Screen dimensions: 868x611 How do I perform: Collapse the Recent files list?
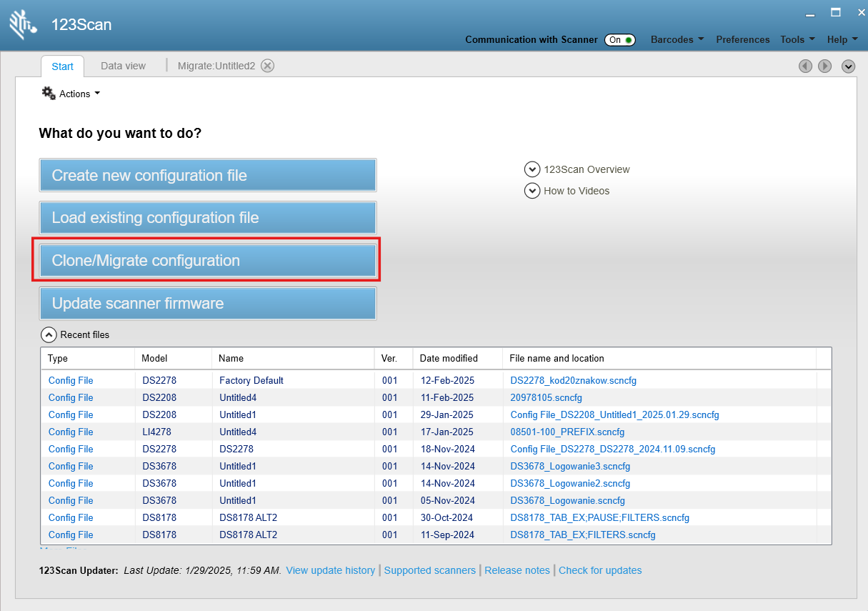click(x=49, y=334)
